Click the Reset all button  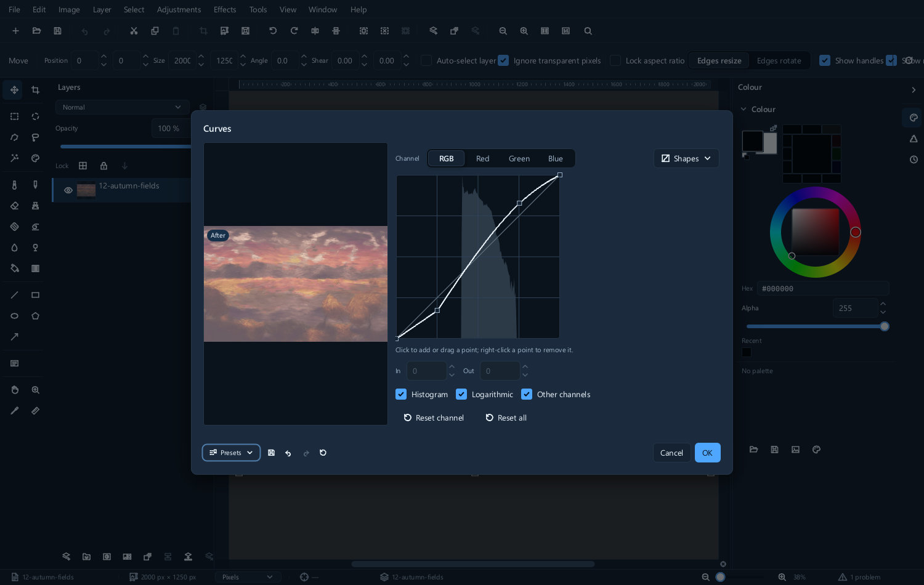point(506,418)
